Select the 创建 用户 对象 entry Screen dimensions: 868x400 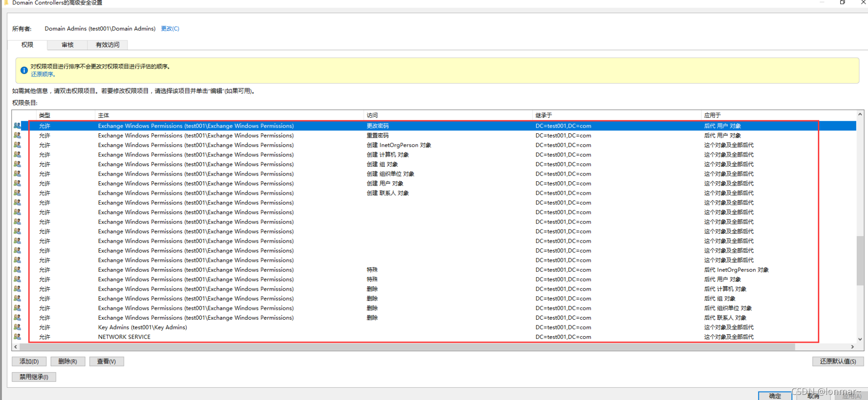pos(385,184)
